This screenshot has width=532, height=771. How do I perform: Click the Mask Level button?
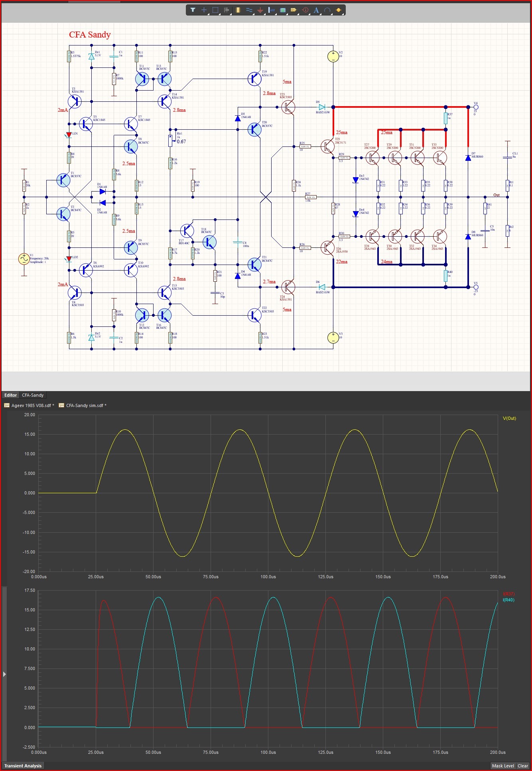coord(503,766)
